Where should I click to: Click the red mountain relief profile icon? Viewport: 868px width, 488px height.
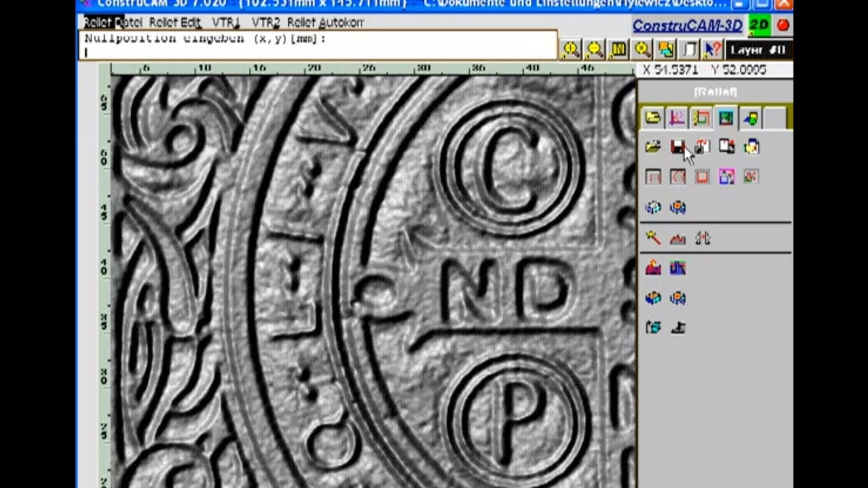pyautogui.click(x=677, y=238)
